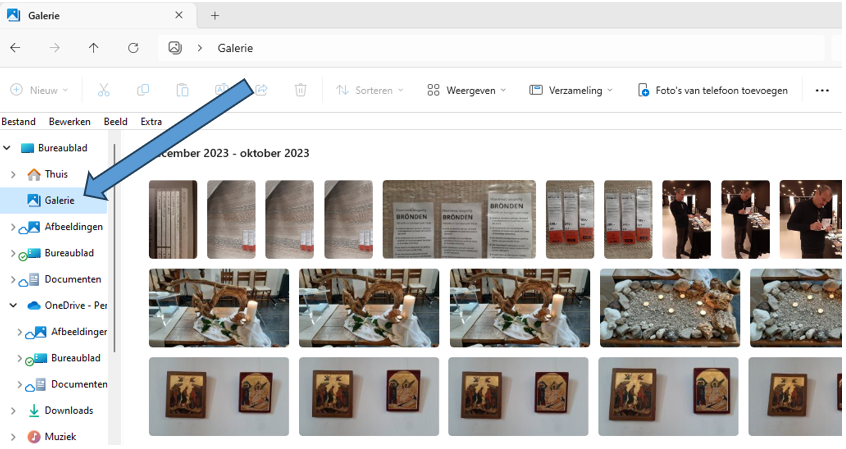Viewport: 846px width, 449px height.
Task: Expand the Downloads folder chevron
Action: point(13,410)
